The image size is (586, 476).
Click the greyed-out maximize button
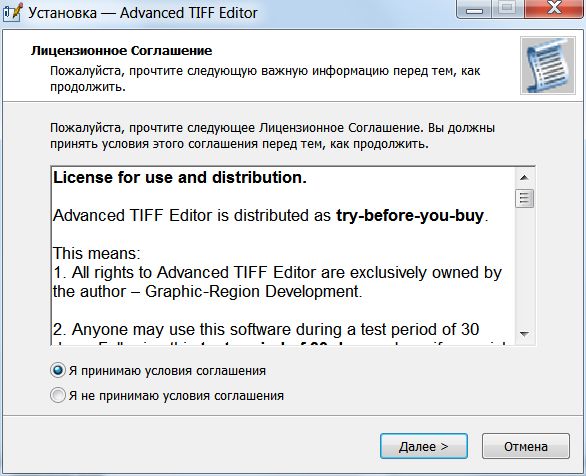pos(508,9)
